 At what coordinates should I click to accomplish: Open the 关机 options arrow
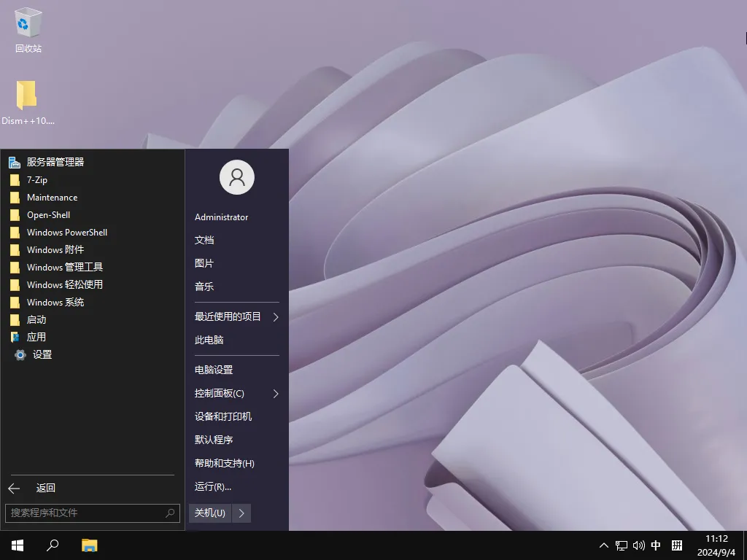click(x=241, y=513)
